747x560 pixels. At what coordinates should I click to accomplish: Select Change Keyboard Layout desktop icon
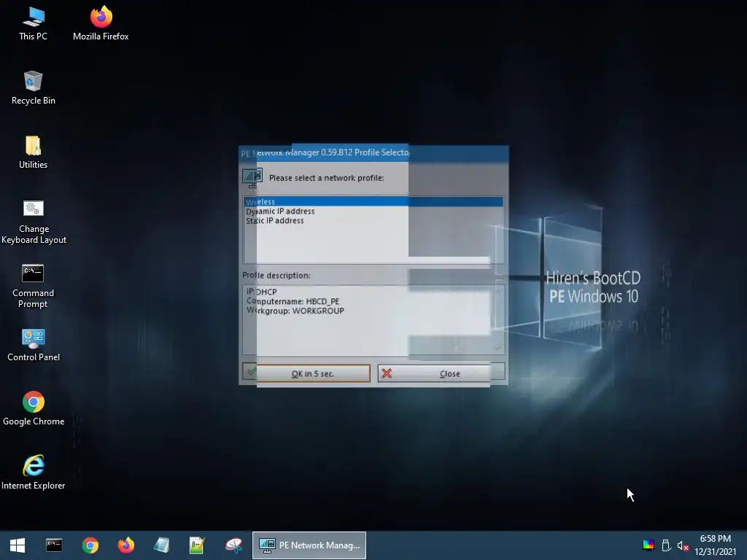point(34,222)
